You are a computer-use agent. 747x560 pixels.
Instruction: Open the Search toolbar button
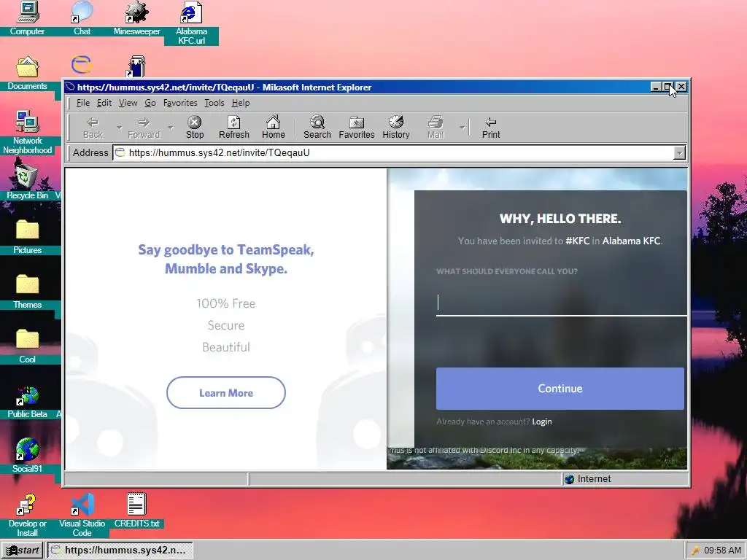[317, 128]
